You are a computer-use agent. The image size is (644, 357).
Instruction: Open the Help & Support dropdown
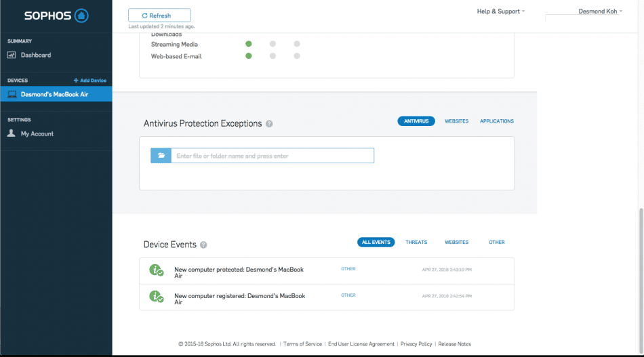click(501, 12)
